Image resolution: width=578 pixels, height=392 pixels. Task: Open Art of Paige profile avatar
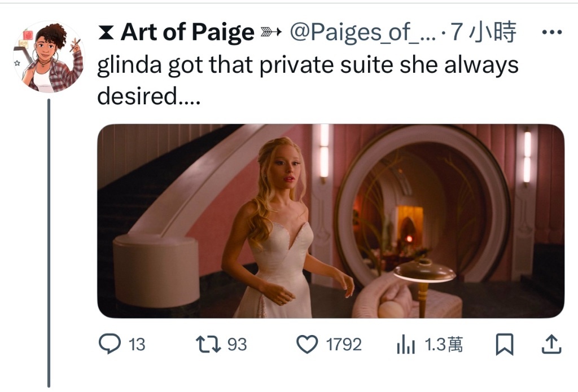(49, 56)
